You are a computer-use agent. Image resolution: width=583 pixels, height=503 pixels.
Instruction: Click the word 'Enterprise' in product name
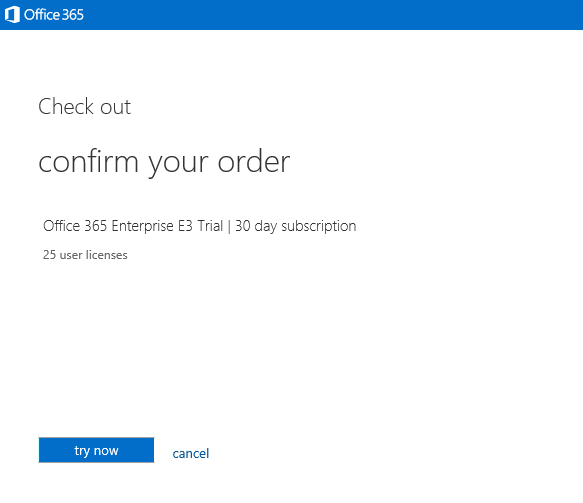[142, 226]
